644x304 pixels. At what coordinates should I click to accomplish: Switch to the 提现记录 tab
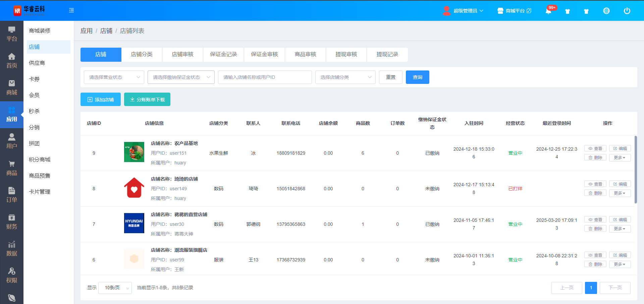(x=387, y=54)
